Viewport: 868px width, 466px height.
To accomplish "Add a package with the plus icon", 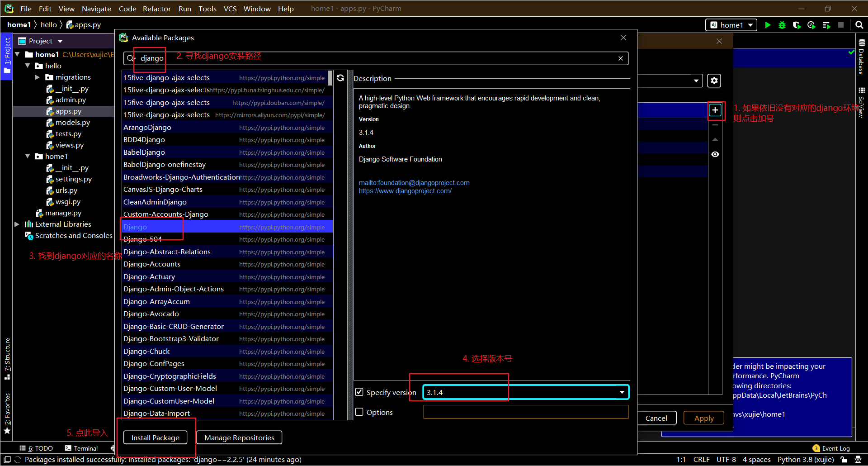I will click(715, 110).
